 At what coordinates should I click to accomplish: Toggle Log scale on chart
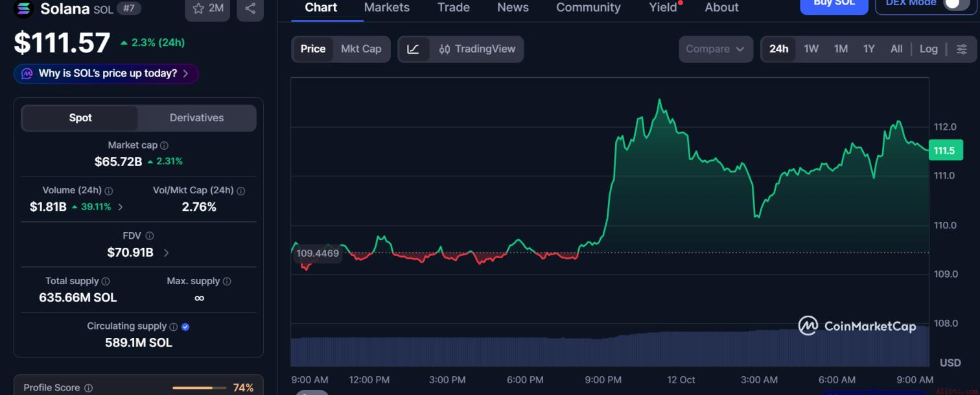tap(929, 49)
